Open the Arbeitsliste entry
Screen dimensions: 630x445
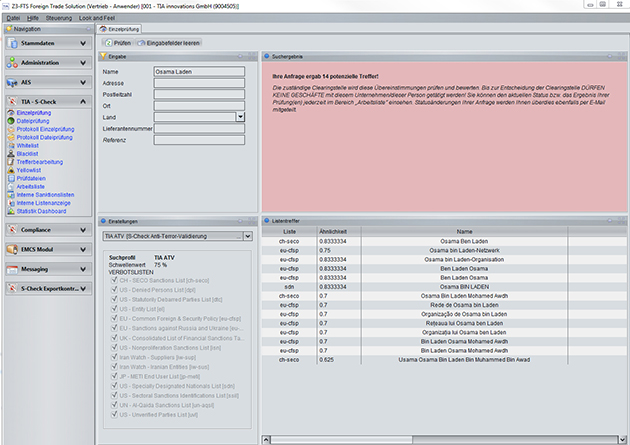[x=31, y=185]
